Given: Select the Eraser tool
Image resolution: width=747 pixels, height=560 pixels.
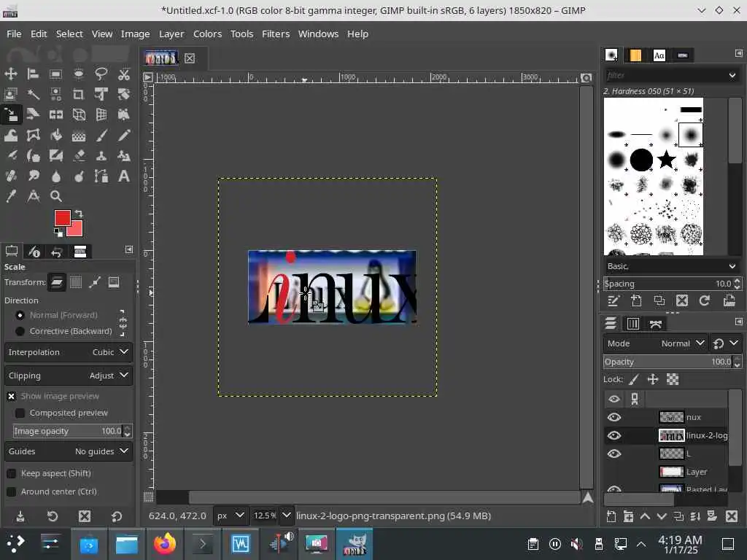Looking at the screenshot, I should 79,156.
